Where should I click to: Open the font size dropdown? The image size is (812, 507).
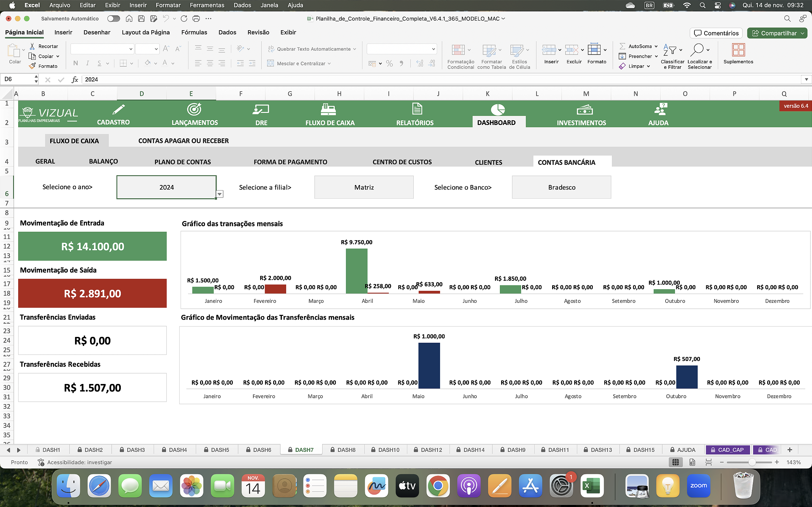pos(156,49)
